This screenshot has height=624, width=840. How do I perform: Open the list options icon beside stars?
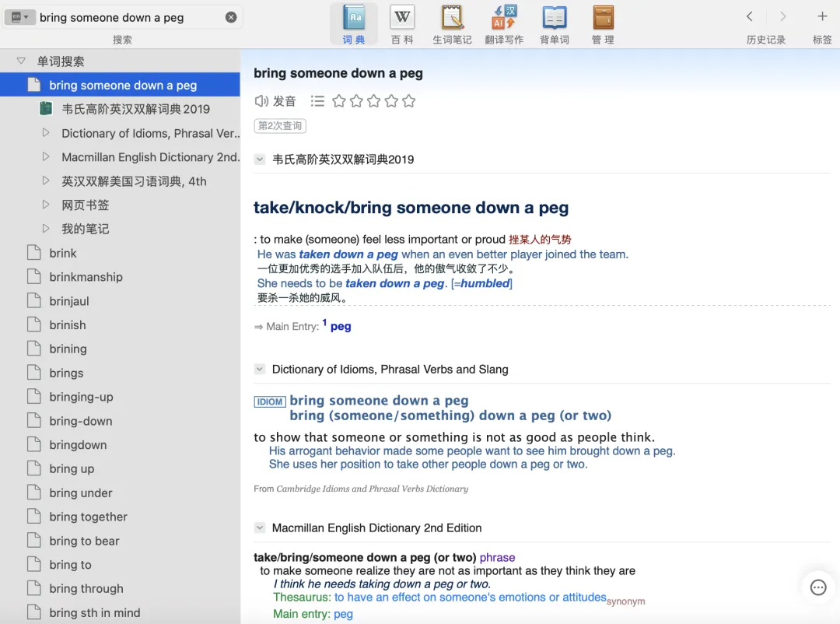click(317, 101)
